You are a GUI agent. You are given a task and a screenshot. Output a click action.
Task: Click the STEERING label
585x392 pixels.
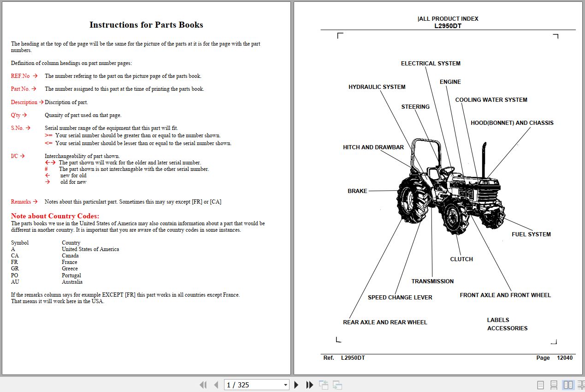(x=415, y=107)
